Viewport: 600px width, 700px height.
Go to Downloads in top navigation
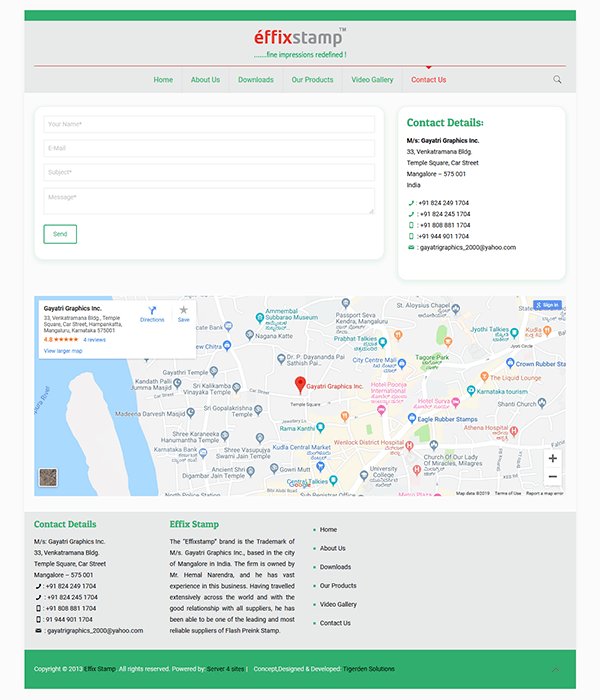(256, 80)
